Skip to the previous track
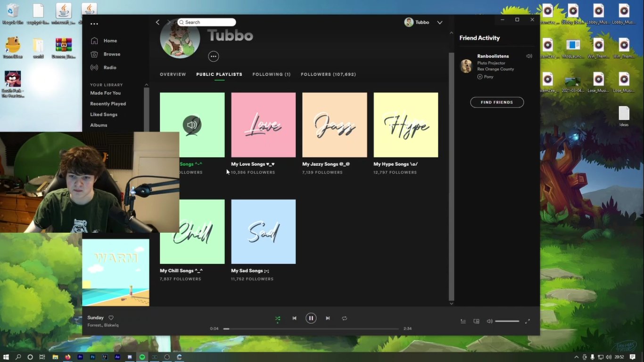 point(294,318)
